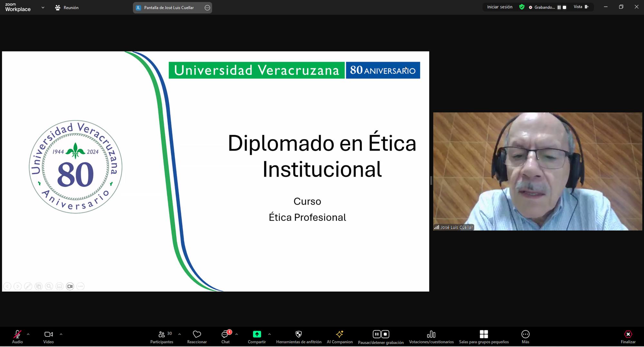Open Más options menu
Image resolution: width=644 pixels, height=347 pixels.
(x=525, y=337)
